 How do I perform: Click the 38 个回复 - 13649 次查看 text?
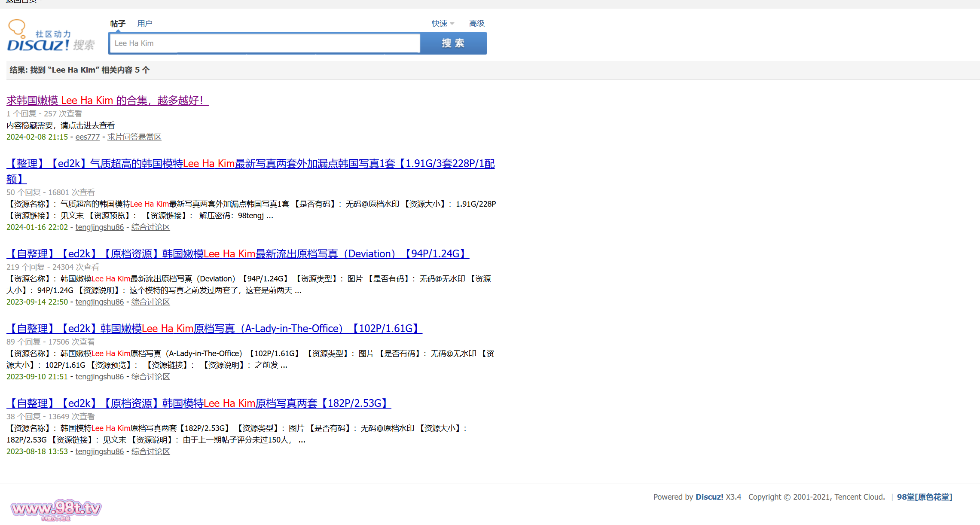(x=51, y=416)
